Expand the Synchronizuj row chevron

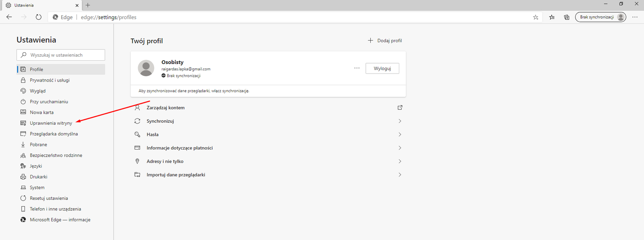[400, 121]
